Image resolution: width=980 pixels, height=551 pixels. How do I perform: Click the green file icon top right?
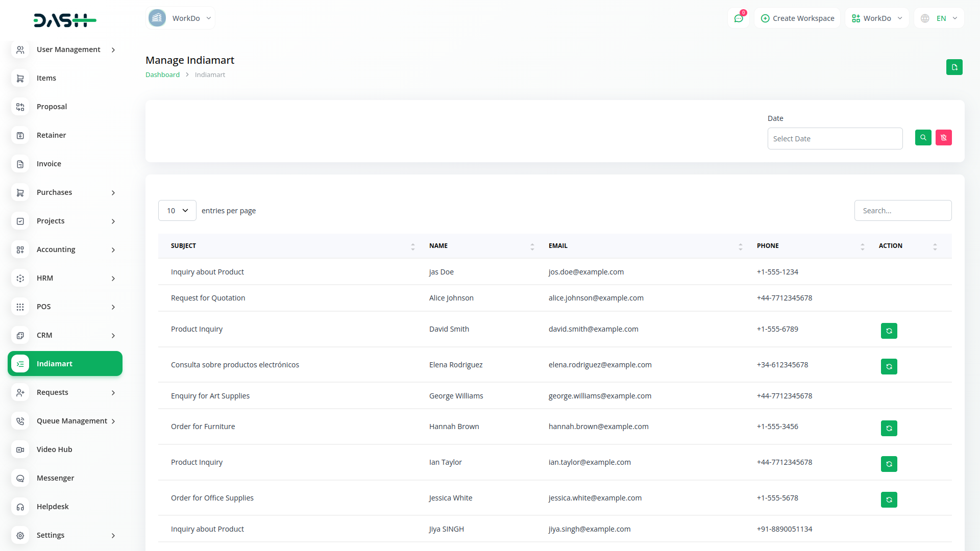954,67
